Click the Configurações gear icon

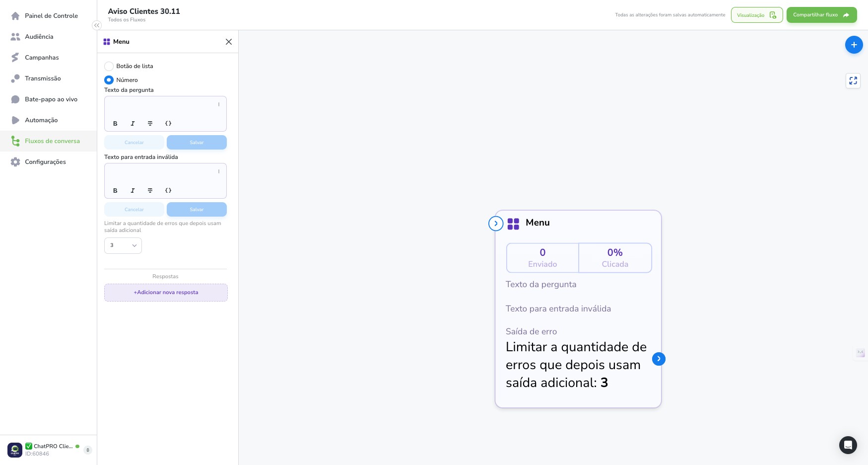tap(15, 162)
